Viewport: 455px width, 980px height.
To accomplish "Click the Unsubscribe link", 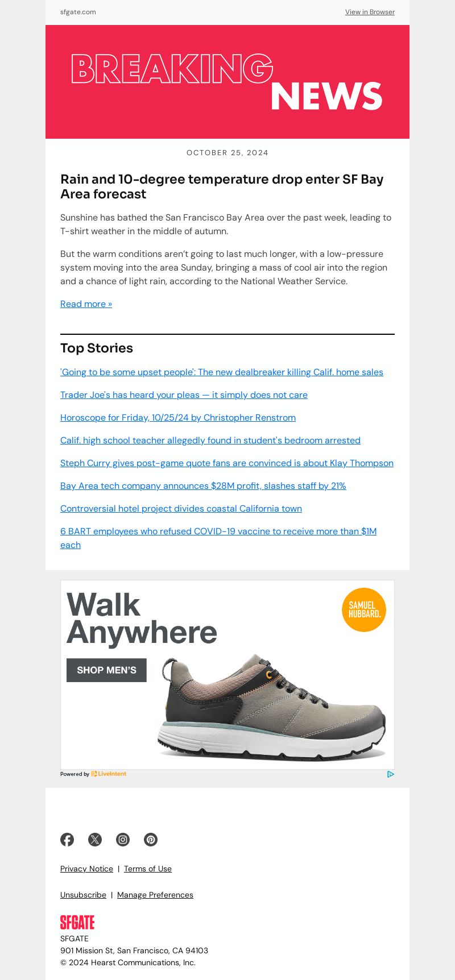I will click(x=83, y=895).
